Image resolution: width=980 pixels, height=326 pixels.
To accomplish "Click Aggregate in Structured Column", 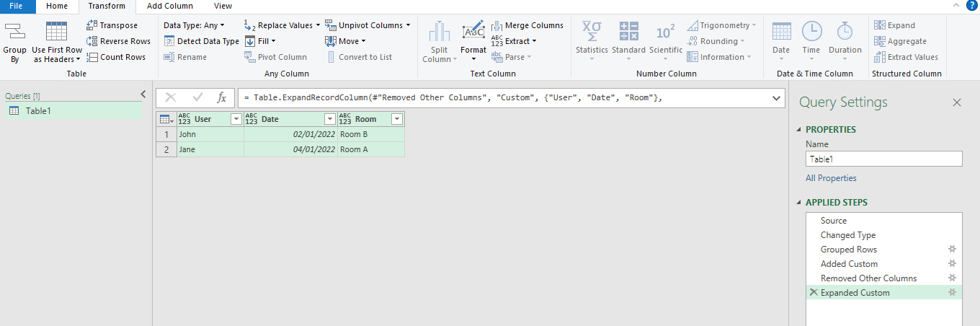I will [x=901, y=41].
